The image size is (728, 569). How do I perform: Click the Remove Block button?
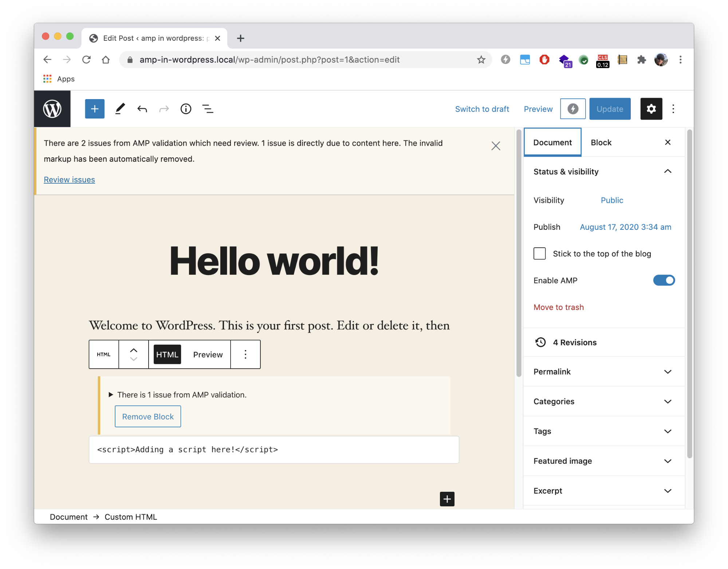coord(147,416)
